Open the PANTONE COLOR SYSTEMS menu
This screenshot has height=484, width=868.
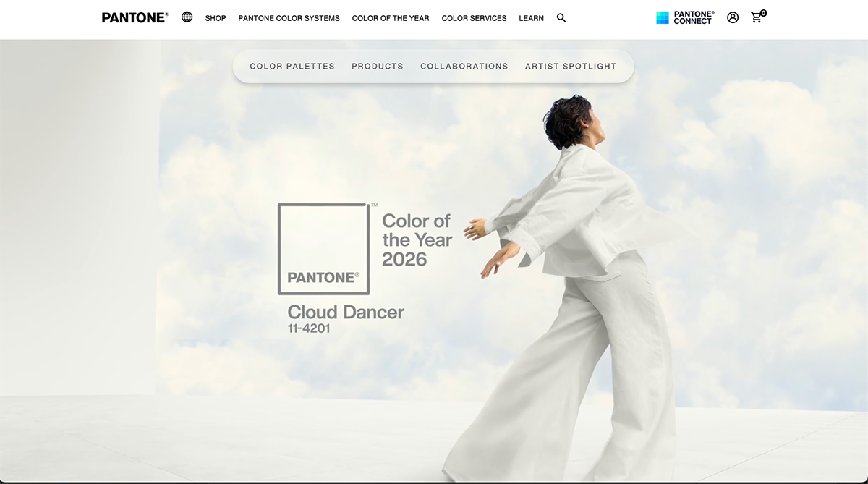[289, 18]
